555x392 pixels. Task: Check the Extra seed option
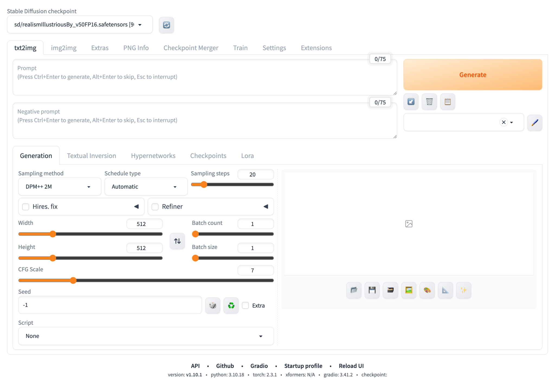[x=245, y=305]
